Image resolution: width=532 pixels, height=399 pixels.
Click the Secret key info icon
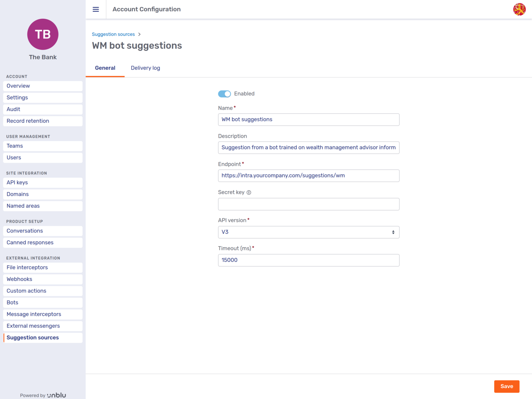click(249, 192)
